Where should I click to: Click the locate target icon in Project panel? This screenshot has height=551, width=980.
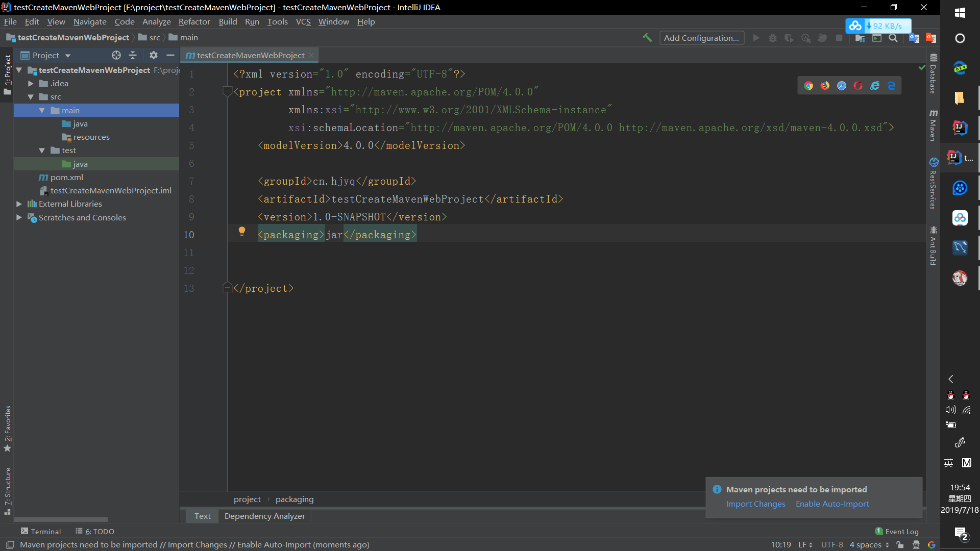pyautogui.click(x=116, y=55)
